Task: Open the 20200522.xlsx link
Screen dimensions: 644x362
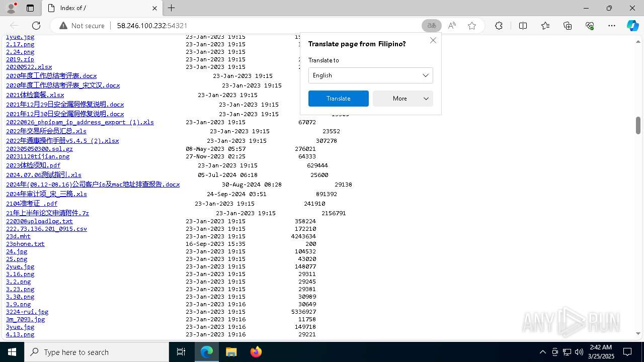Action: pos(29,67)
